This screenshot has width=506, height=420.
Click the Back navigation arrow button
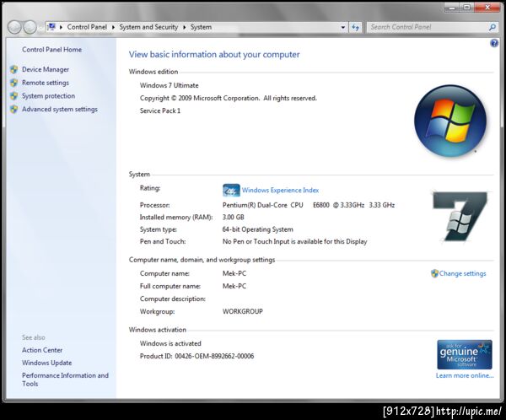point(14,27)
